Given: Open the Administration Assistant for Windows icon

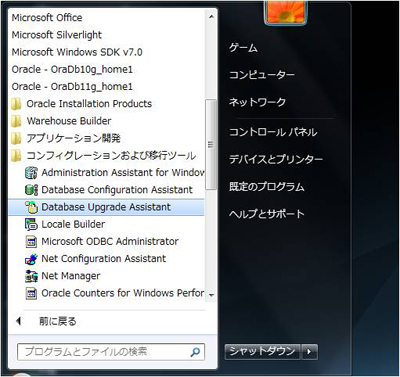Looking at the screenshot, I should pos(31,173).
